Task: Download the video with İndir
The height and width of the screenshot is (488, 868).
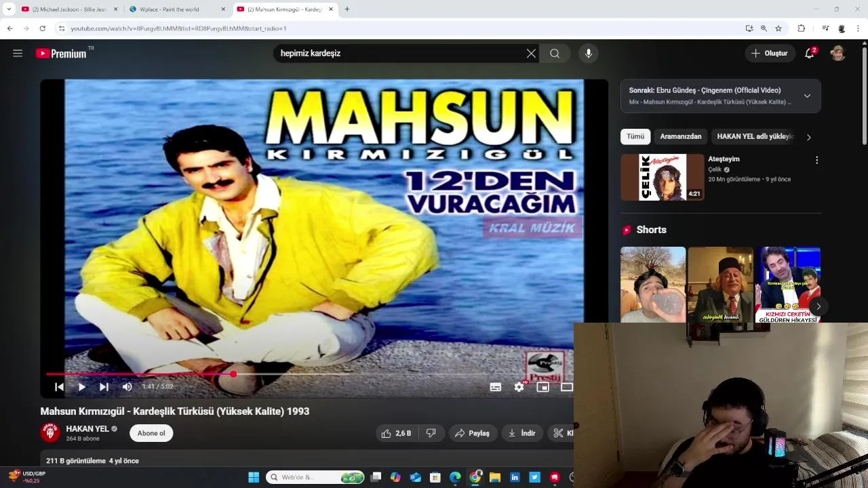Action: (x=522, y=433)
